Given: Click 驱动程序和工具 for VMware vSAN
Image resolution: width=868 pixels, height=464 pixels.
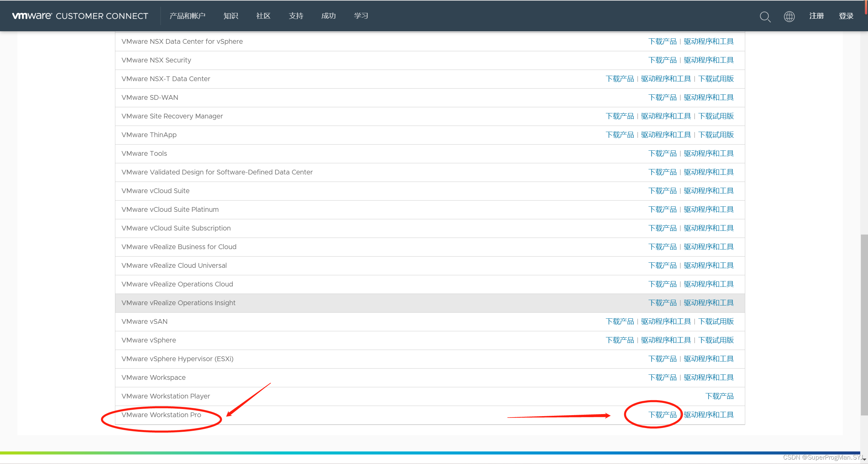Looking at the screenshot, I should click(666, 321).
